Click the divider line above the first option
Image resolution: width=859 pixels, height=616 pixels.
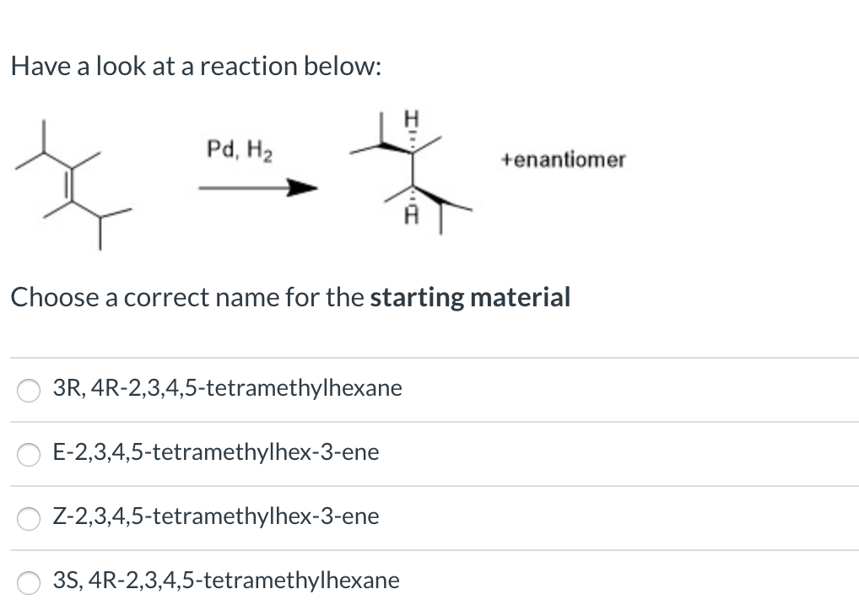(429, 358)
